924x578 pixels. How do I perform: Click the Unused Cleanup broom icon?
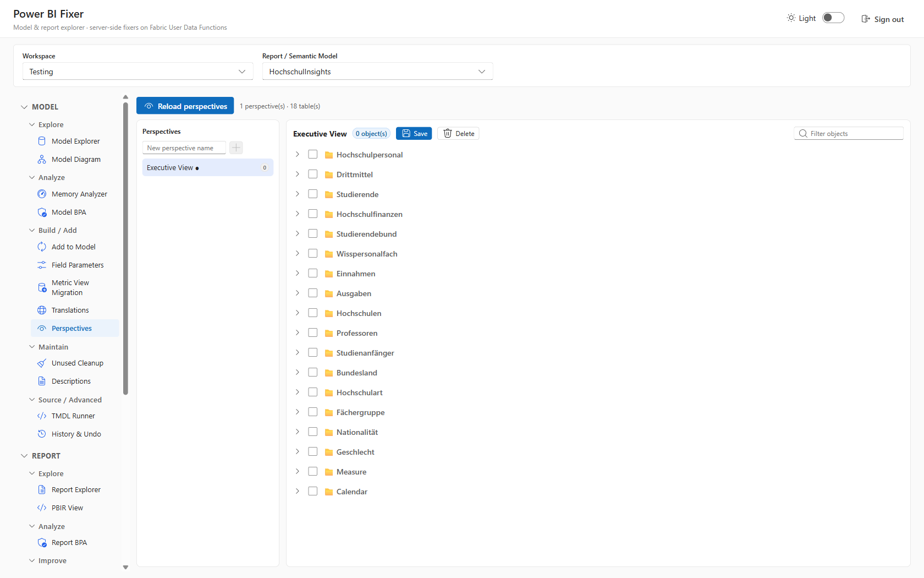pyautogui.click(x=42, y=363)
